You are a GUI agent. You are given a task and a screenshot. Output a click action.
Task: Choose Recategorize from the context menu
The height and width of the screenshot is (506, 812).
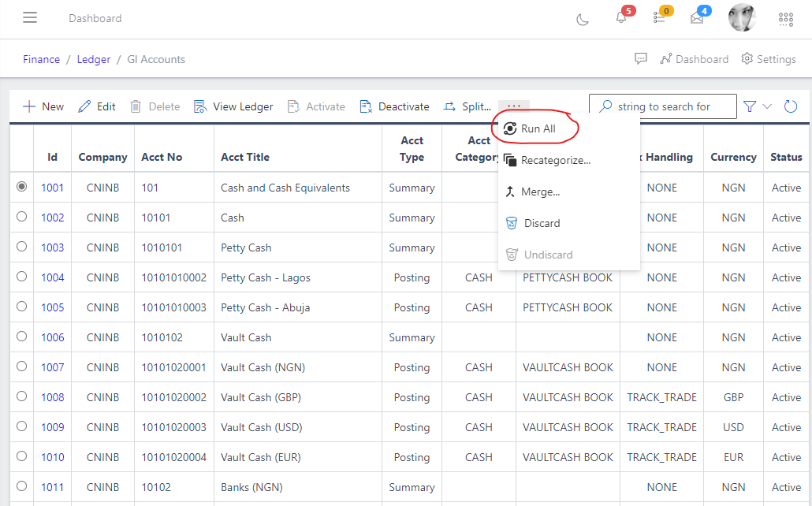pyautogui.click(x=553, y=160)
